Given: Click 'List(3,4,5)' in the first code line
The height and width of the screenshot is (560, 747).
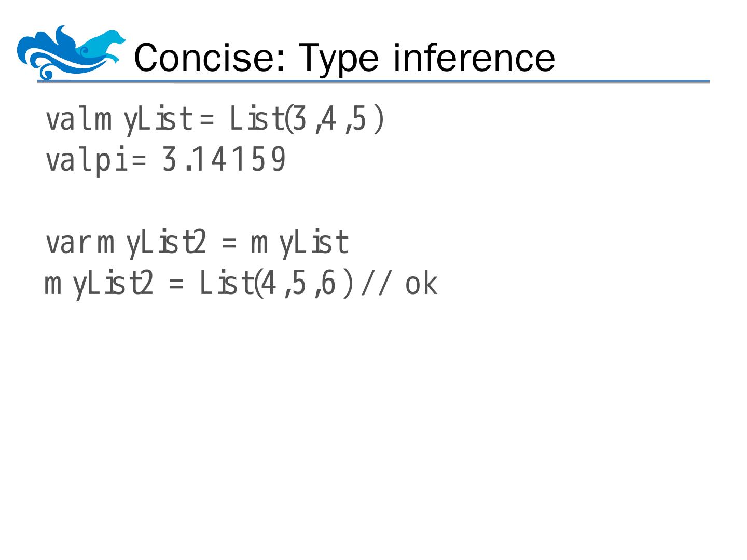Looking at the screenshot, I should tap(307, 119).
